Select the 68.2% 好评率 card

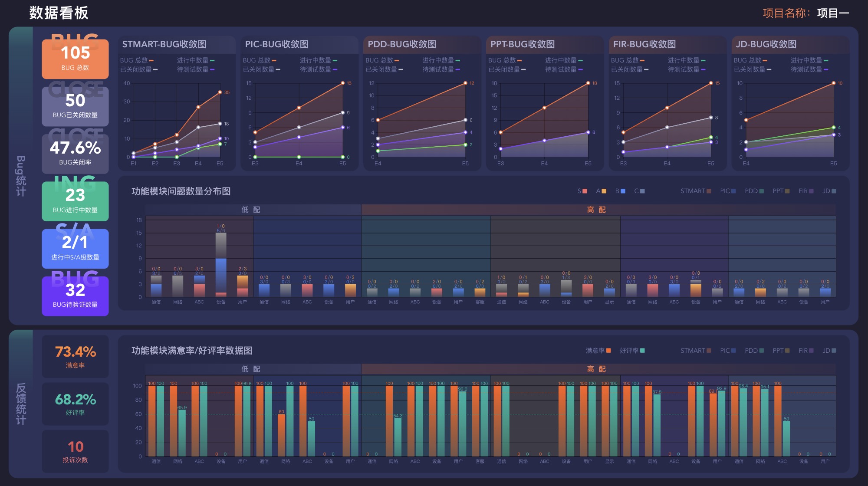(x=75, y=404)
